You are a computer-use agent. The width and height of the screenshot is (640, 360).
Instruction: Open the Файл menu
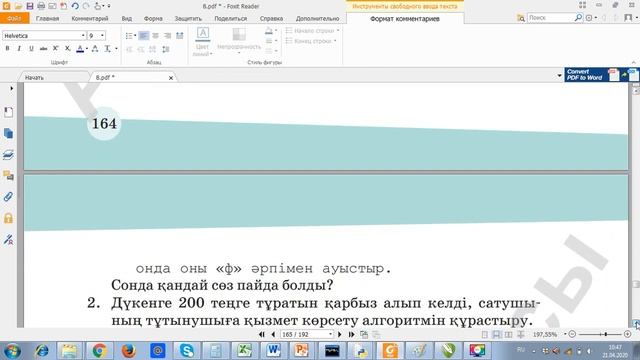click(14, 18)
